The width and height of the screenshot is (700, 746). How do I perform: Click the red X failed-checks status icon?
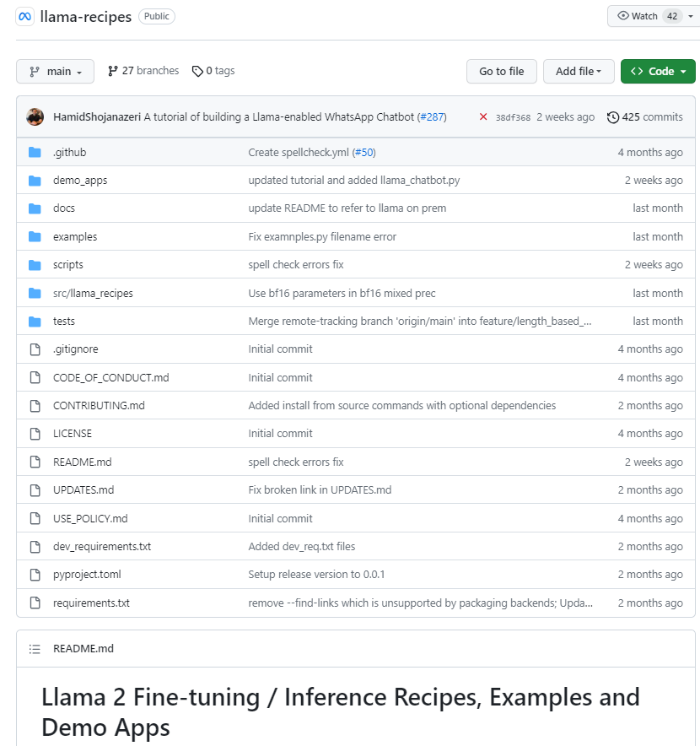[x=483, y=116]
